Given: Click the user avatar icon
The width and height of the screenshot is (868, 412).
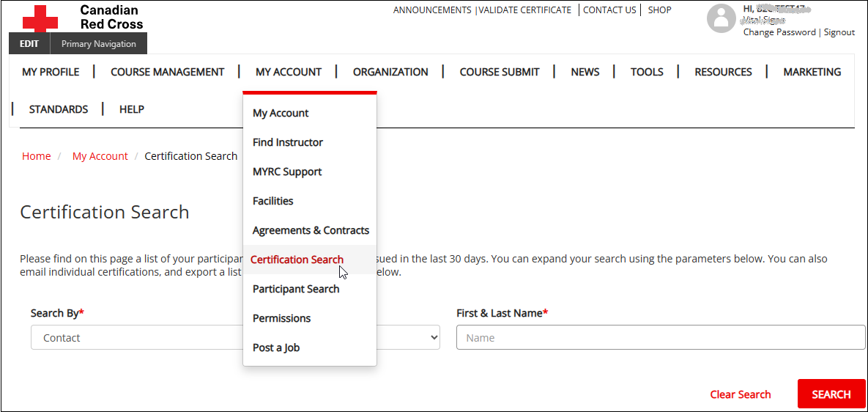Looking at the screenshot, I should coord(722,19).
